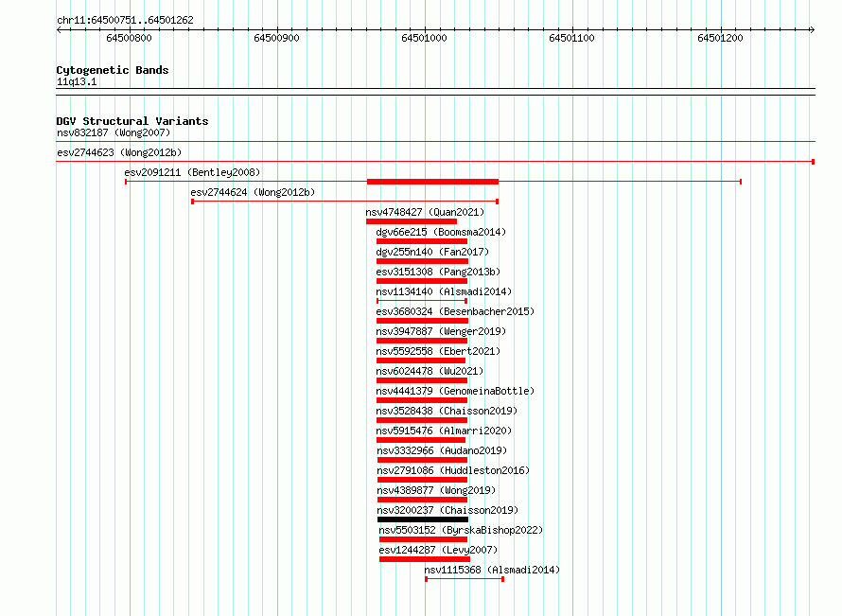The image size is (842, 616).
Task: Click the red bar under dgv66e215
Action: (422, 241)
